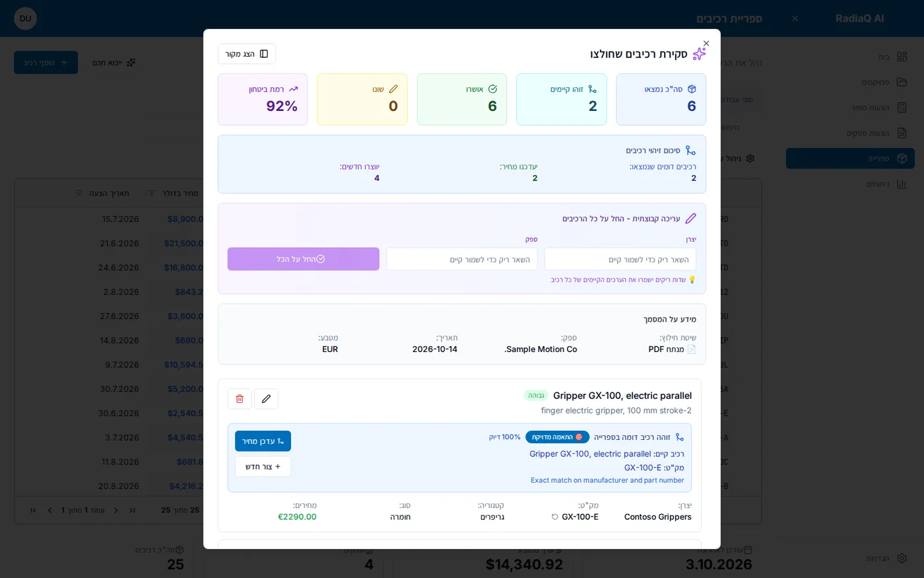Image resolution: width=924 pixels, height=578 pixels.
Task: Click the Sample Motion Co. supplier value
Action: 541,349
